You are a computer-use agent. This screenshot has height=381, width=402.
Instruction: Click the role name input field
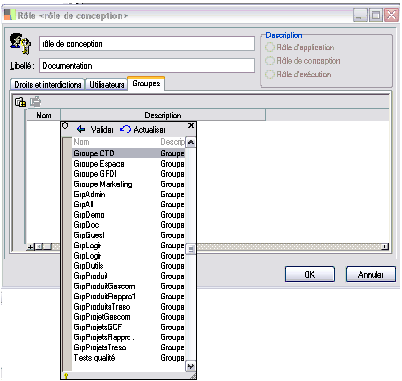[147, 44]
